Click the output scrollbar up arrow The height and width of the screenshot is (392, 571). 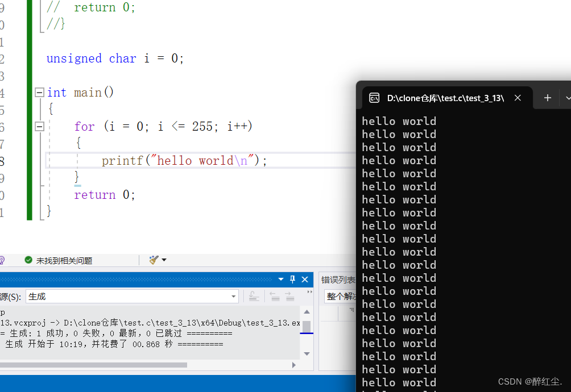307,312
